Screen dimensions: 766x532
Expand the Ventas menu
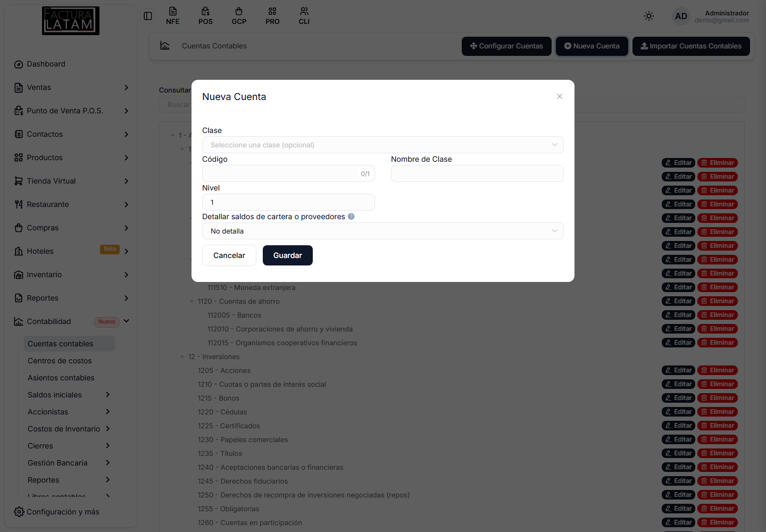click(71, 87)
